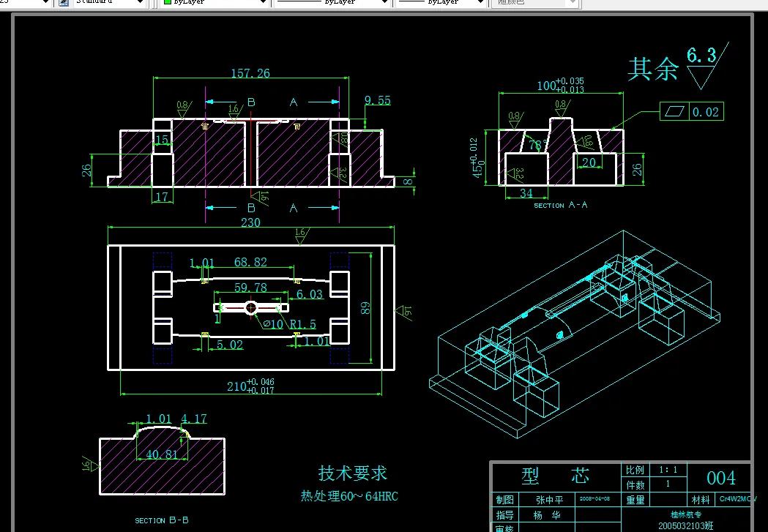The width and height of the screenshot is (768, 532).
Task: Select the 2005032103班 class text
Action: click(x=686, y=525)
